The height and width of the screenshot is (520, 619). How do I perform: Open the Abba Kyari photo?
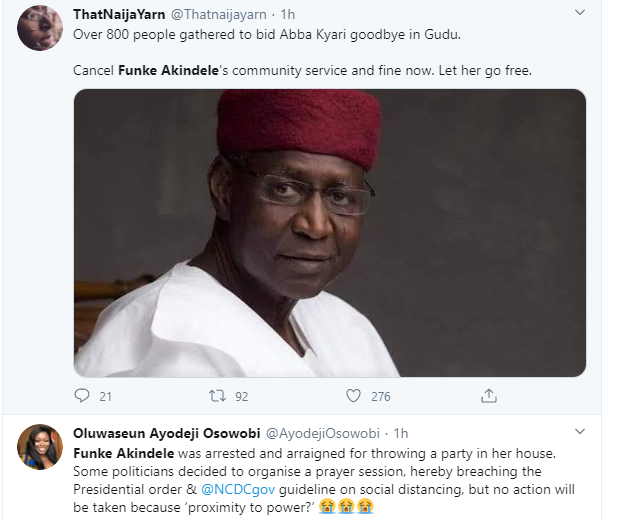click(329, 232)
